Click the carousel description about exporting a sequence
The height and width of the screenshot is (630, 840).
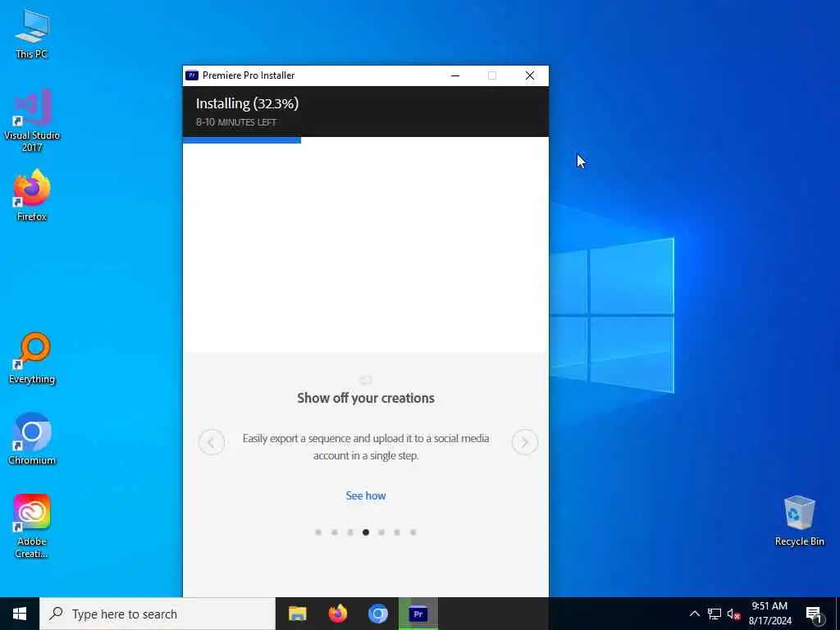point(366,447)
